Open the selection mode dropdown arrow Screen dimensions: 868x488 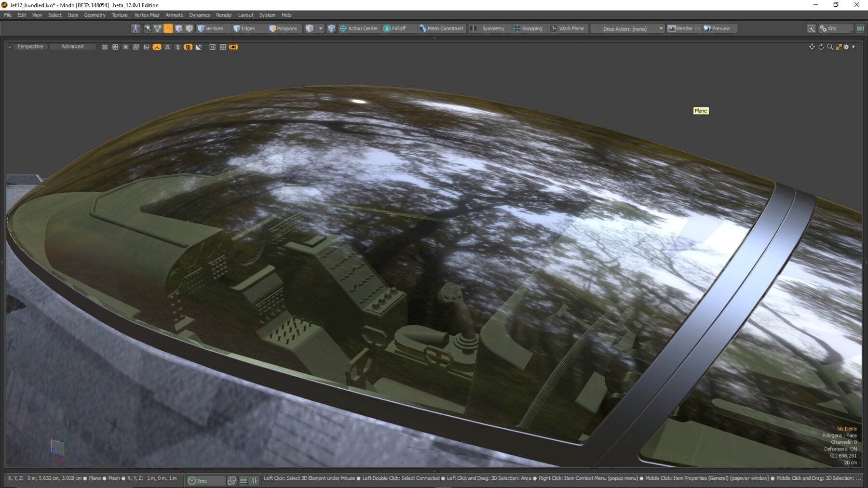click(321, 28)
